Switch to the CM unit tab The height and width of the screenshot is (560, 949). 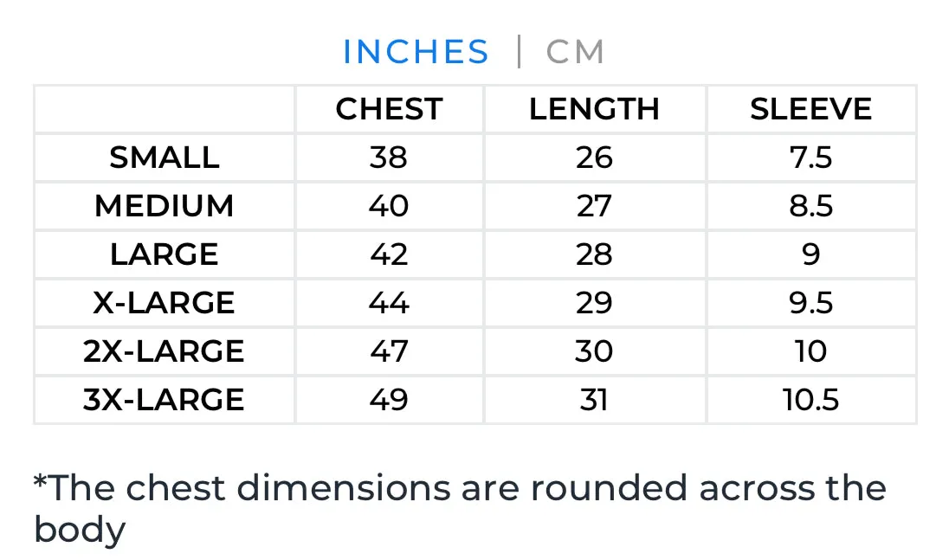coord(575,51)
